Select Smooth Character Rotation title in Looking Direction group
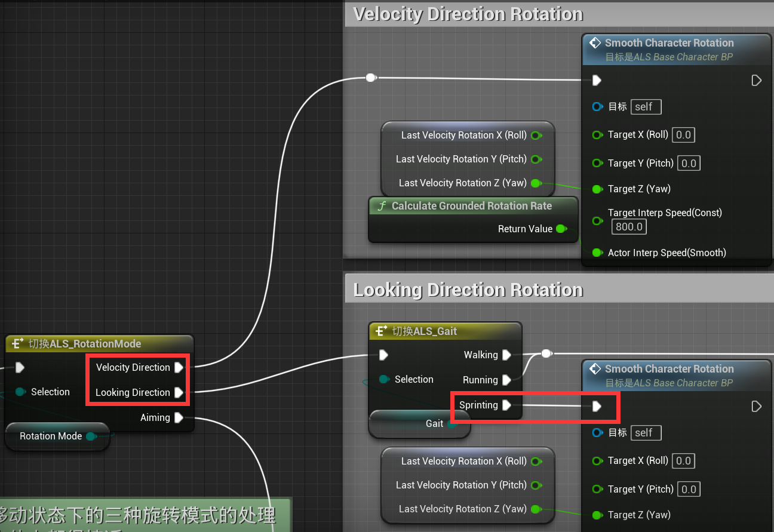This screenshot has height=532, width=774. click(x=669, y=369)
